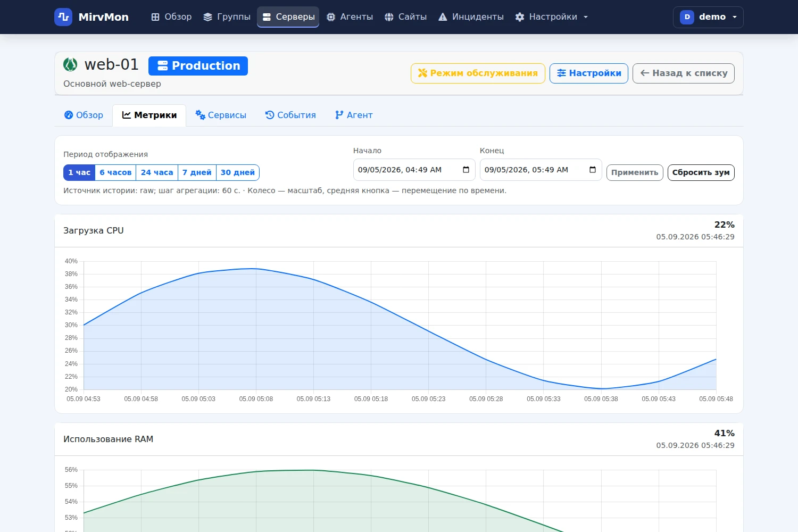The width and height of the screenshot is (798, 532).
Task: Click the gears icon on Сервисы tab
Action: click(x=200, y=115)
